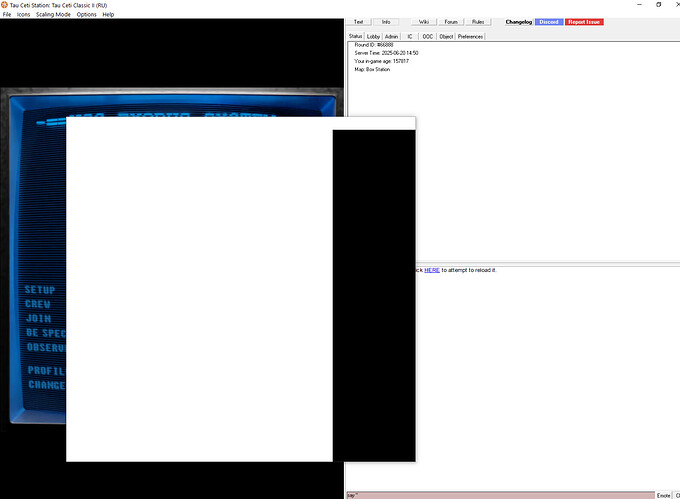Click the Info button
680x499 pixels.
386,22
